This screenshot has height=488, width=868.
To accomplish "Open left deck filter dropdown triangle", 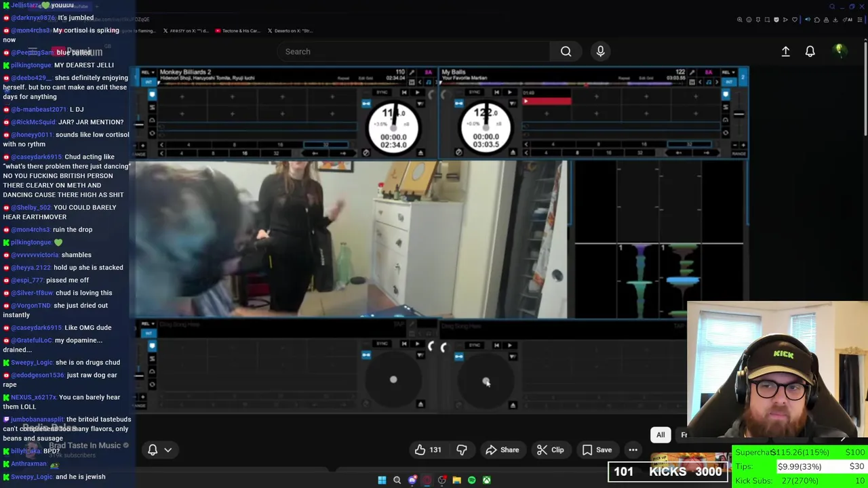I will tap(420, 104).
